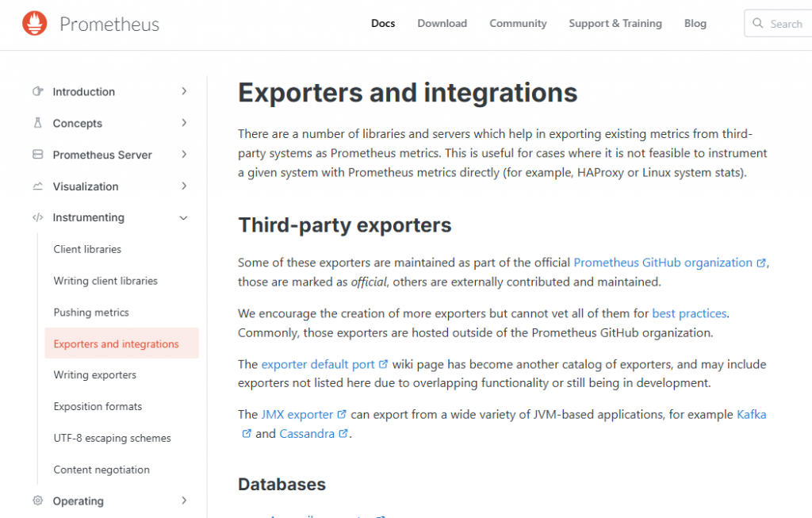The image size is (812, 518).
Task: Open the JMX exporter link
Action: click(x=297, y=414)
